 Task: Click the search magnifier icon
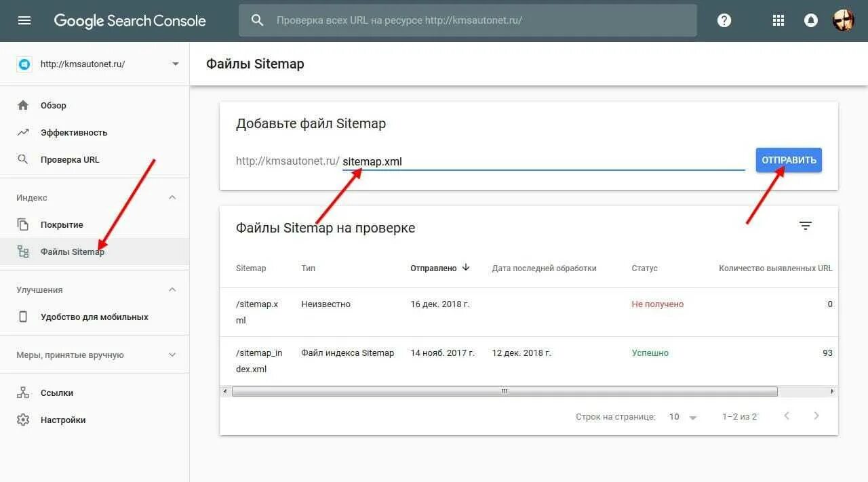point(257,20)
